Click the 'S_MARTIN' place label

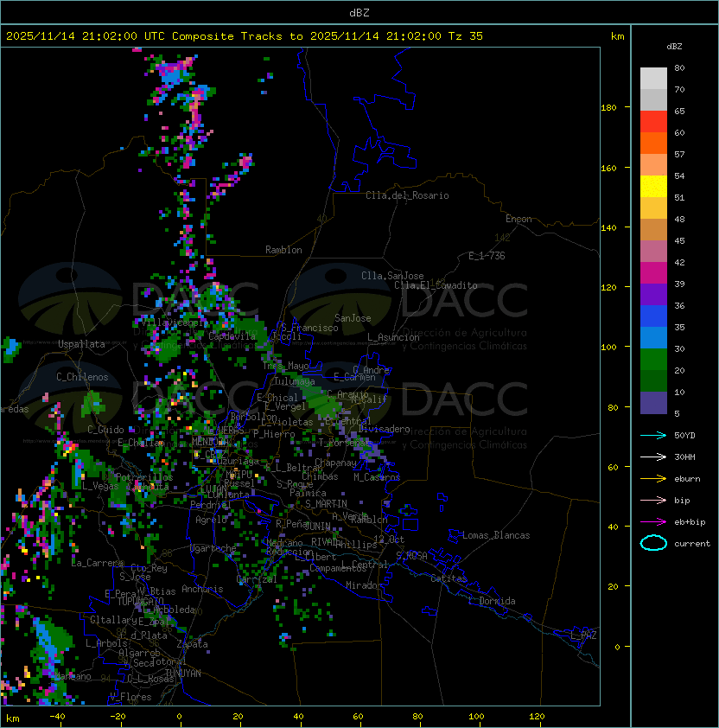coord(327,504)
